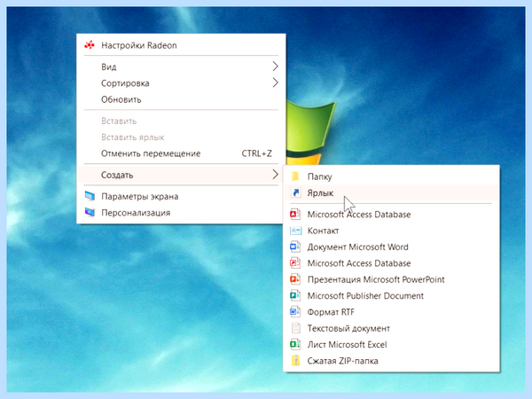Click the Персонализация icon
This screenshot has height=399, width=532.
(x=90, y=213)
